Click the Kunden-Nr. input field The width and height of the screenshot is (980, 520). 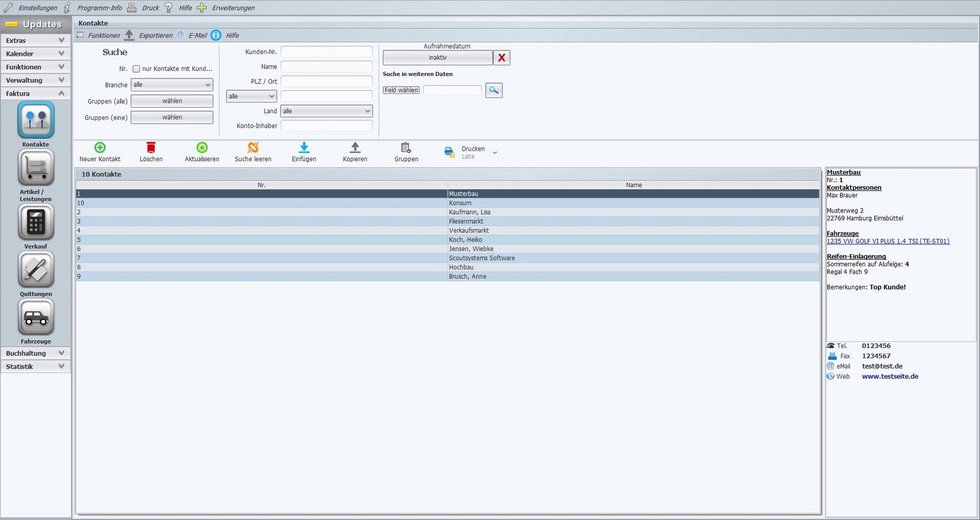point(326,52)
